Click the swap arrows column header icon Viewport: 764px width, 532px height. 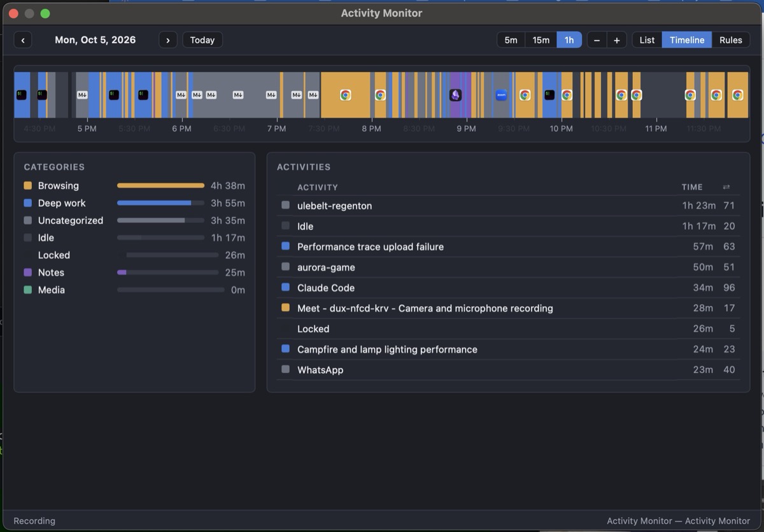click(x=726, y=187)
